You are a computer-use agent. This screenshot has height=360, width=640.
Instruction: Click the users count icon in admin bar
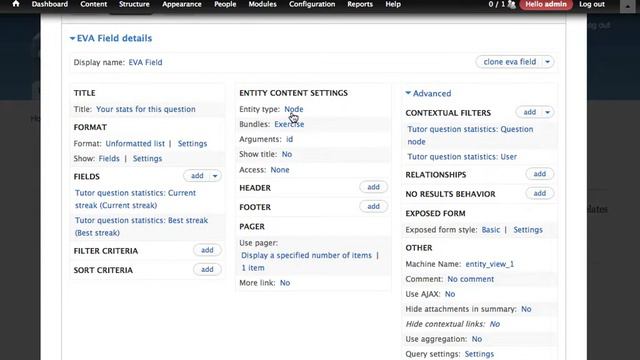(x=511, y=4)
